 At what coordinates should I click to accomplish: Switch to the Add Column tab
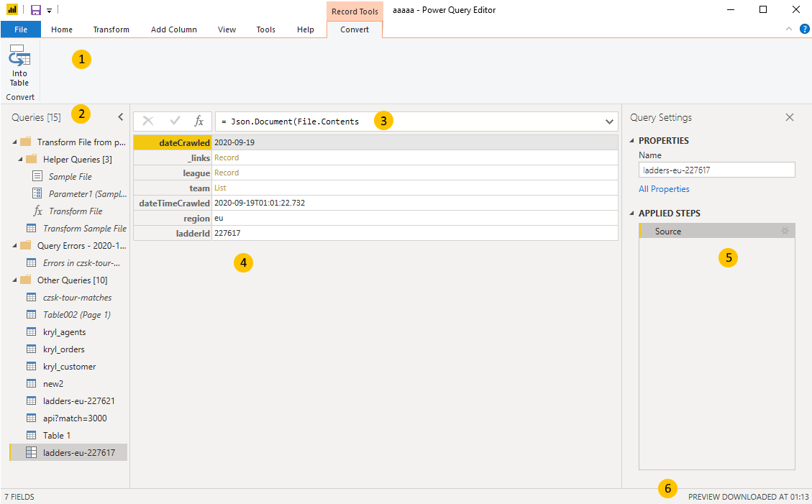[x=173, y=29]
